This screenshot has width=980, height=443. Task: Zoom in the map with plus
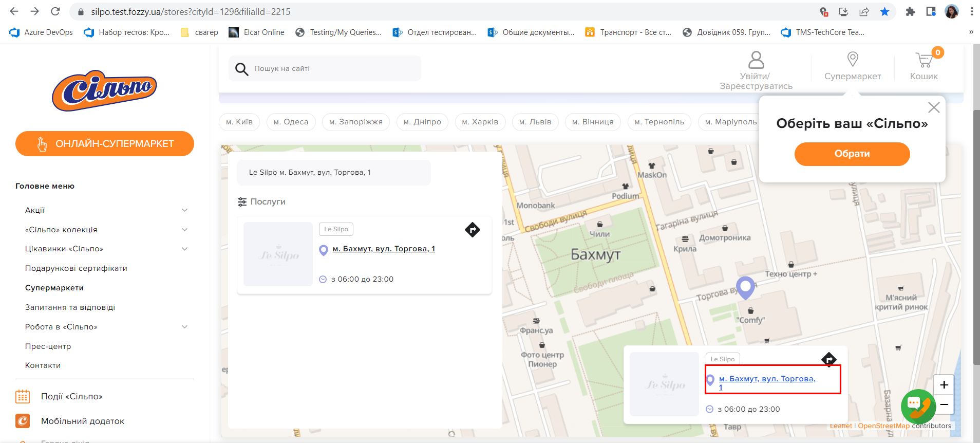point(944,384)
